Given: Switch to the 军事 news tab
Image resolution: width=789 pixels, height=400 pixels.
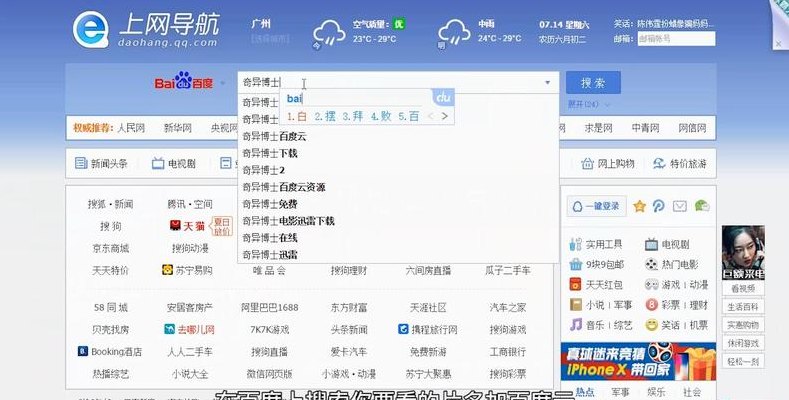Looking at the screenshot, I should click(620, 391).
